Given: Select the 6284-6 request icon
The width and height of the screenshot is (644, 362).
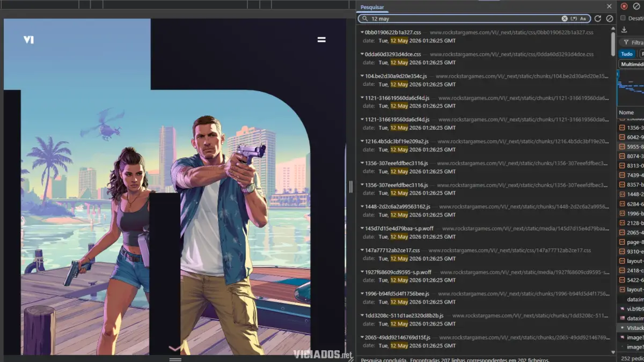Looking at the screenshot, I should click(622, 204).
